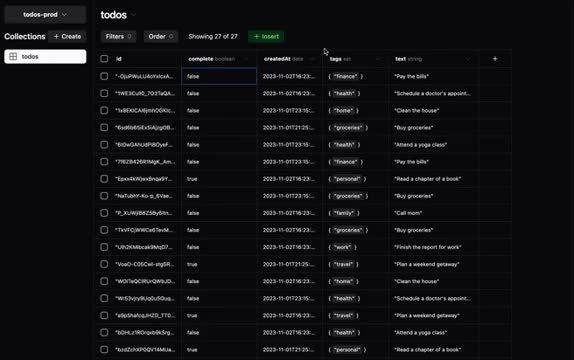Select the checkbox of row id starting "-Oju"
The image size is (574, 360).
point(104,76)
